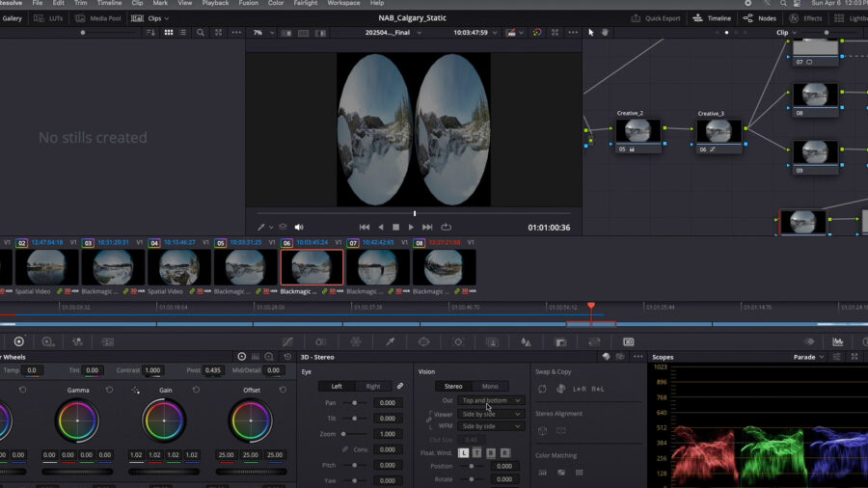868x488 pixels.
Task: Click the Gain auto-balance picker icon
Action: pyautogui.click(x=136, y=390)
